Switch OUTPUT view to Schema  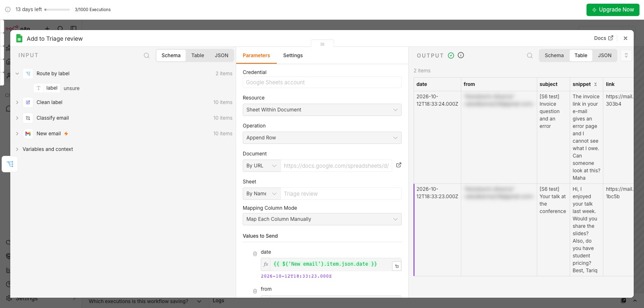[554, 56]
